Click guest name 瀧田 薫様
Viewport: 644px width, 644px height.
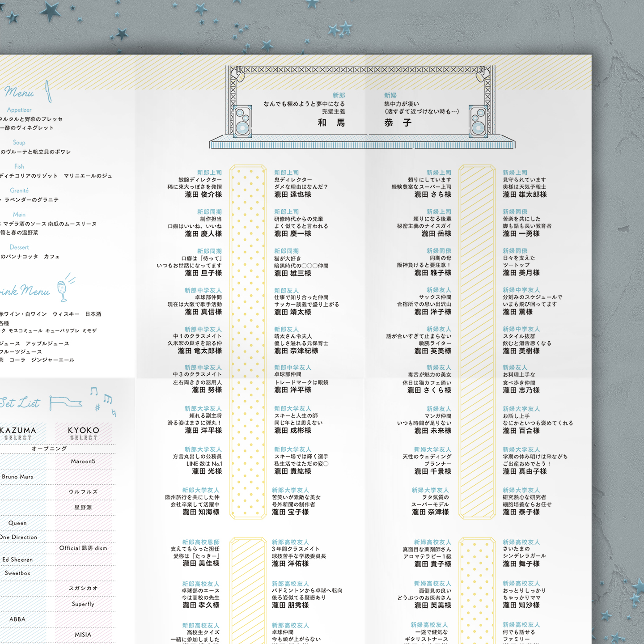coord(518,312)
